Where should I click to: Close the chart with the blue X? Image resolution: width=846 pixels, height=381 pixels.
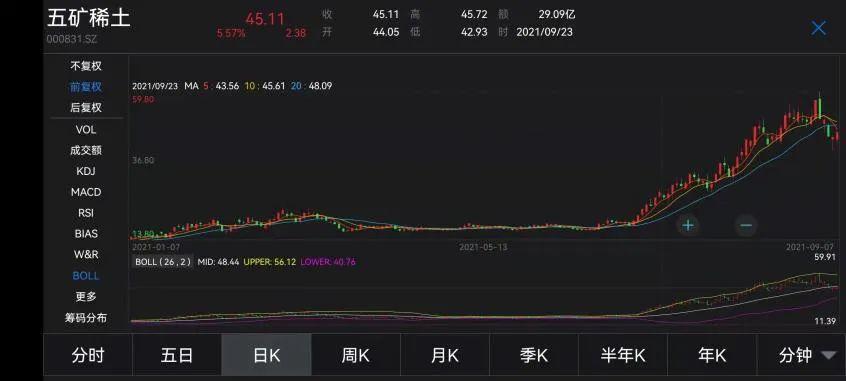coord(818,28)
